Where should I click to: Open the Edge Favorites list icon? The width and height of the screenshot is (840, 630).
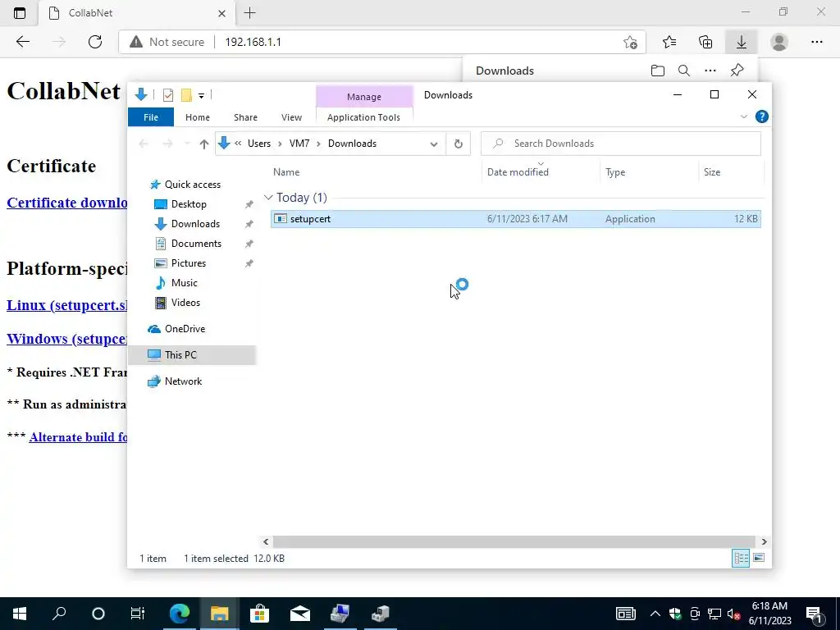click(669, 42)
